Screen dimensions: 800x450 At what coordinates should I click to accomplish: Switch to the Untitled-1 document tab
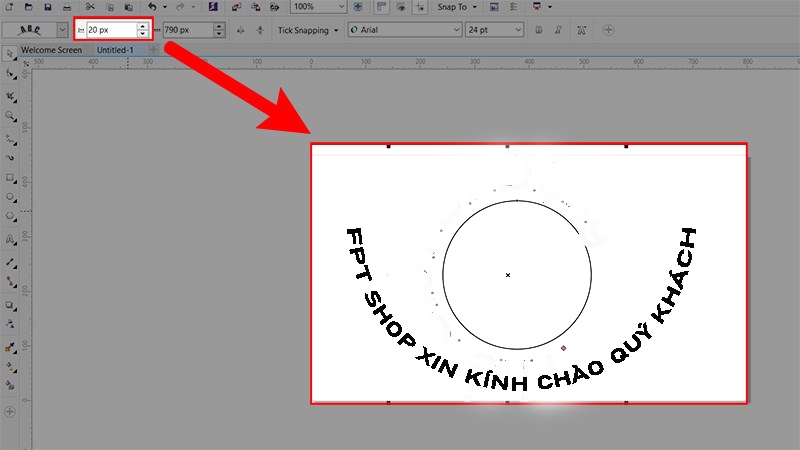(115, 50)
